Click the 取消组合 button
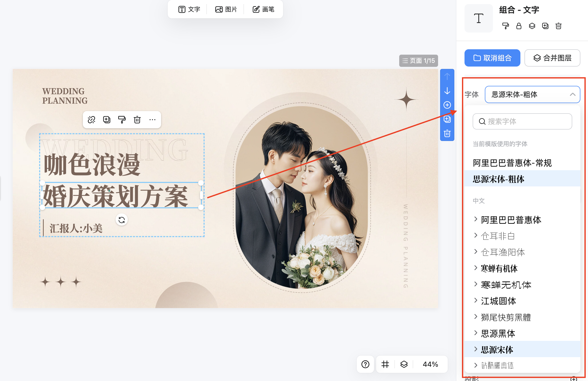 [492, 58]
